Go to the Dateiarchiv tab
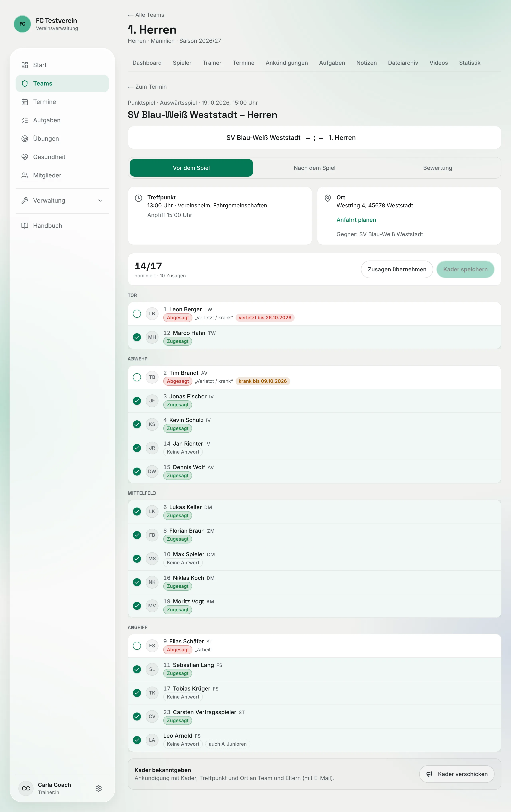Viewport: 511px width, 812px height. point(403,63)
